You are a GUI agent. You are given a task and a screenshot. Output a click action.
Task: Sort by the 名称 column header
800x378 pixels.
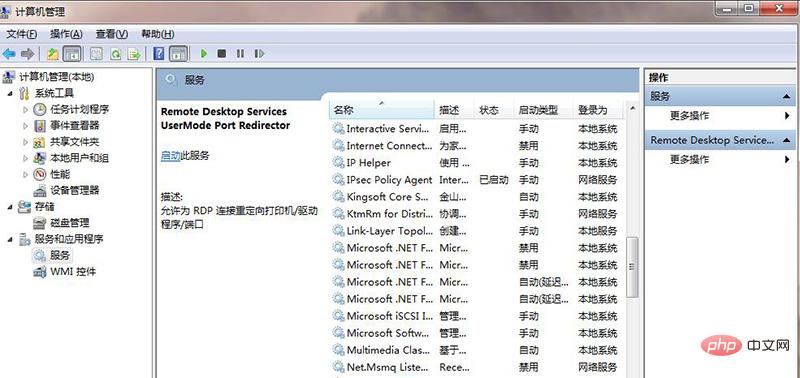[382, 110]
